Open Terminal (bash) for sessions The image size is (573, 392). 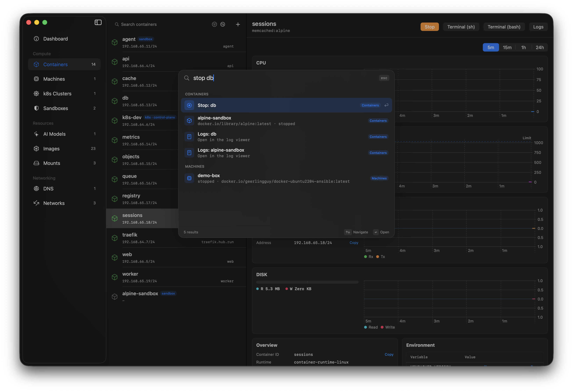(504, 27)
